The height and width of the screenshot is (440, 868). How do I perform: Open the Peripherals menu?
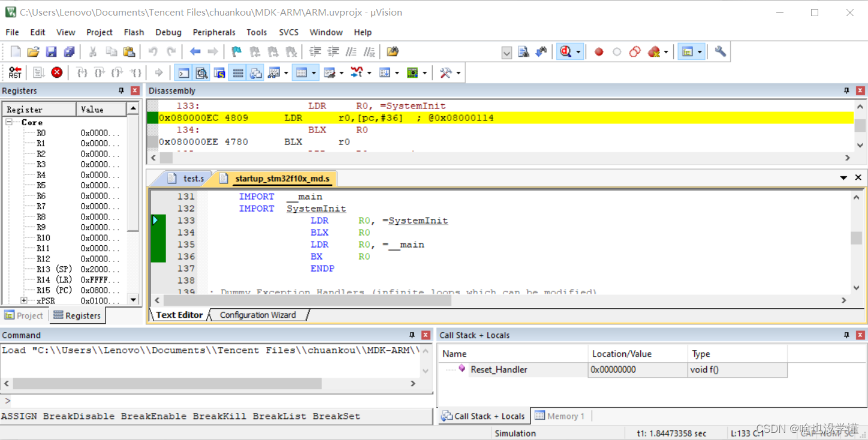coord(214,32)
